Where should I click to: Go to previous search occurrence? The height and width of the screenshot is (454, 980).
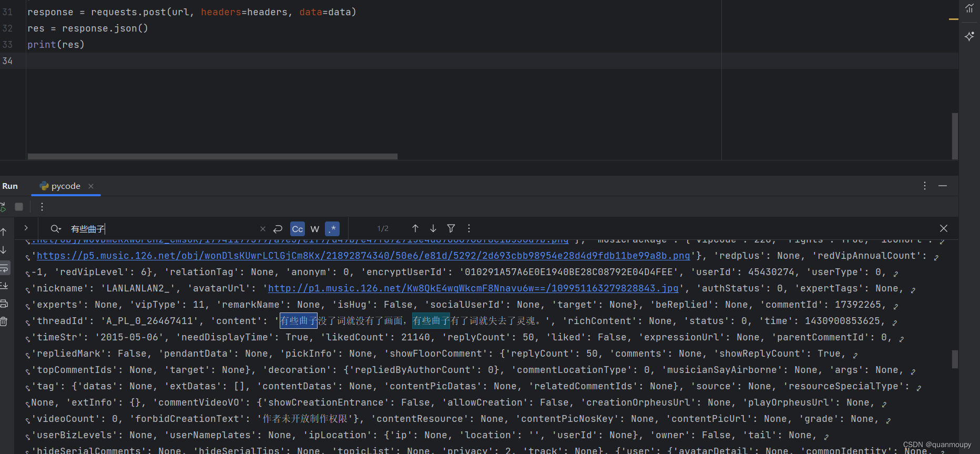(415, 228)
